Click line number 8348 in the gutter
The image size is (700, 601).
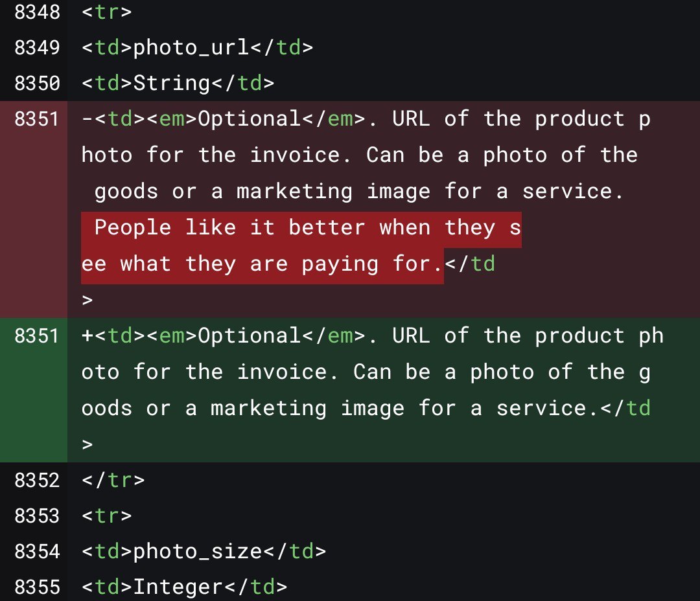[37, 12]
